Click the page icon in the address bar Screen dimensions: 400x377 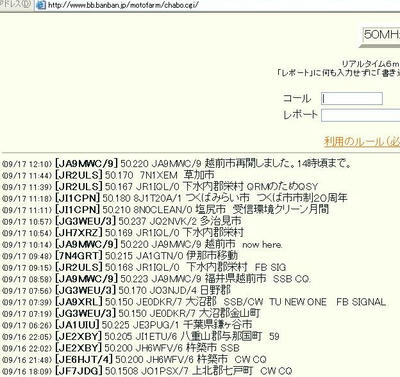41,5
